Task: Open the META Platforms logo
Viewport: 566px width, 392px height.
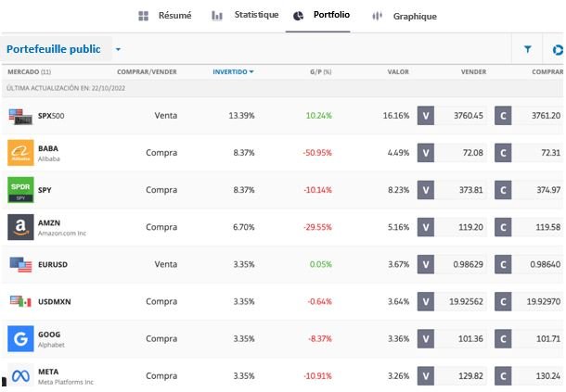Action: [20, 376]
